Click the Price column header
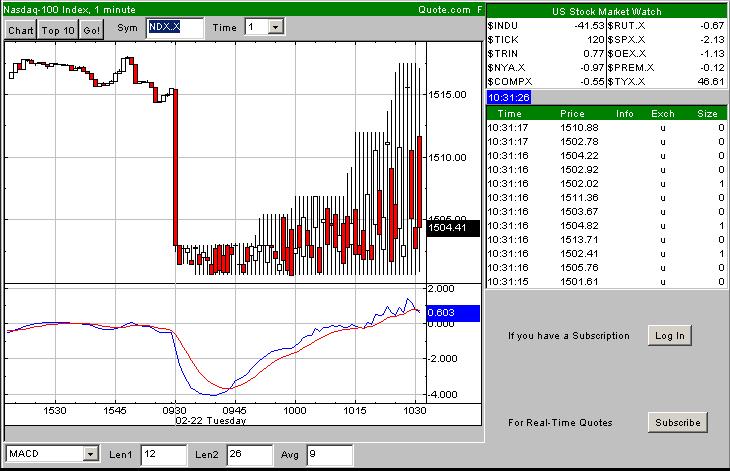 pos(572,114)
